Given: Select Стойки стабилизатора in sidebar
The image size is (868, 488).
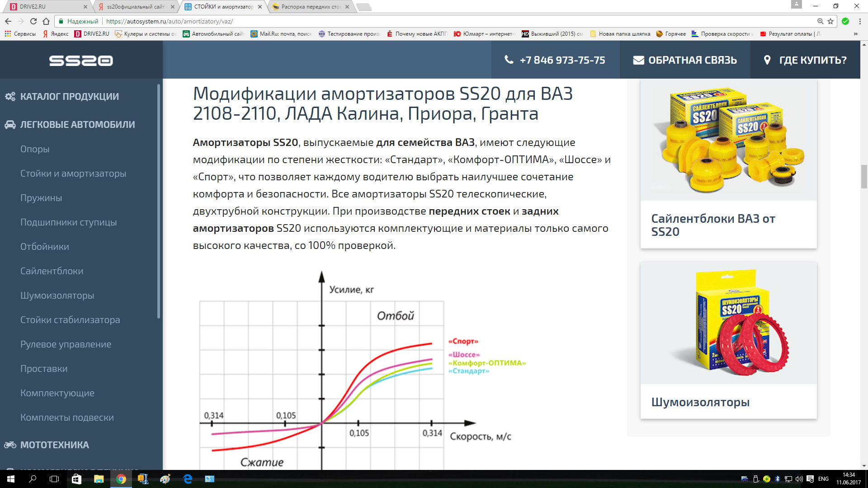Looking at the screenshot, I should pyautogui.click(x=70, y=320).
